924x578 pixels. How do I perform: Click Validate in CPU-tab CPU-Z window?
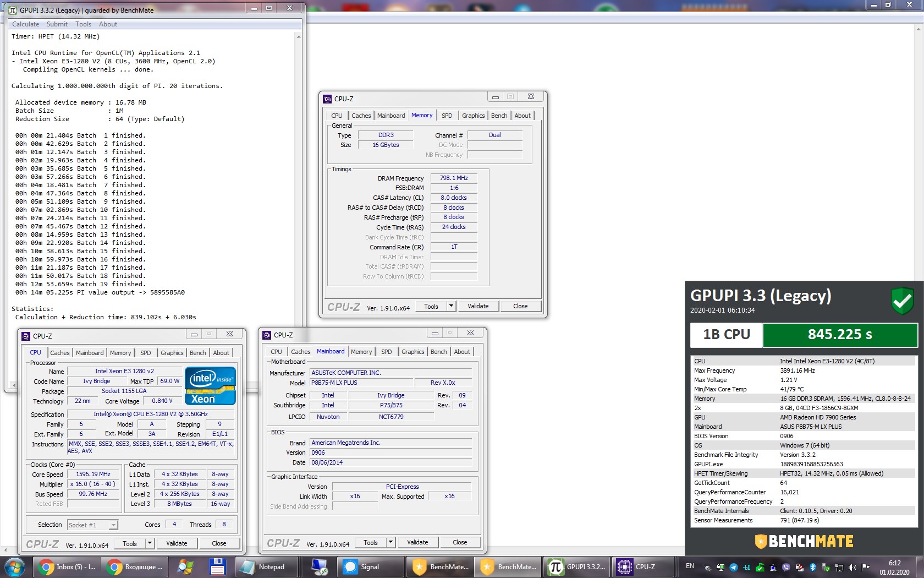(x=177, y=543)
